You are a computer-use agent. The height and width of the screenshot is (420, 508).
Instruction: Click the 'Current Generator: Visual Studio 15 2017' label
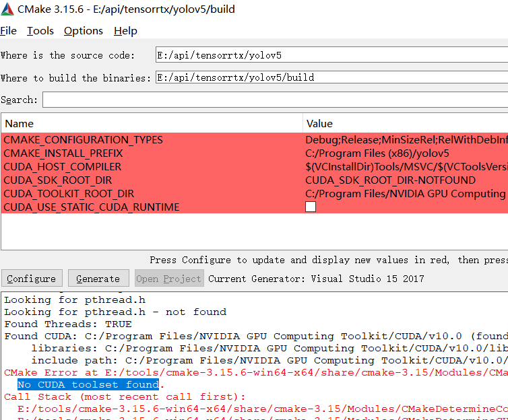pyautogui.click(x=316, y=279)
